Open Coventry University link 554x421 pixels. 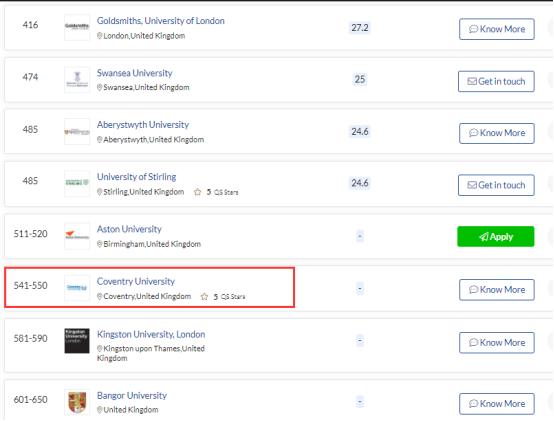coord(136,281)
